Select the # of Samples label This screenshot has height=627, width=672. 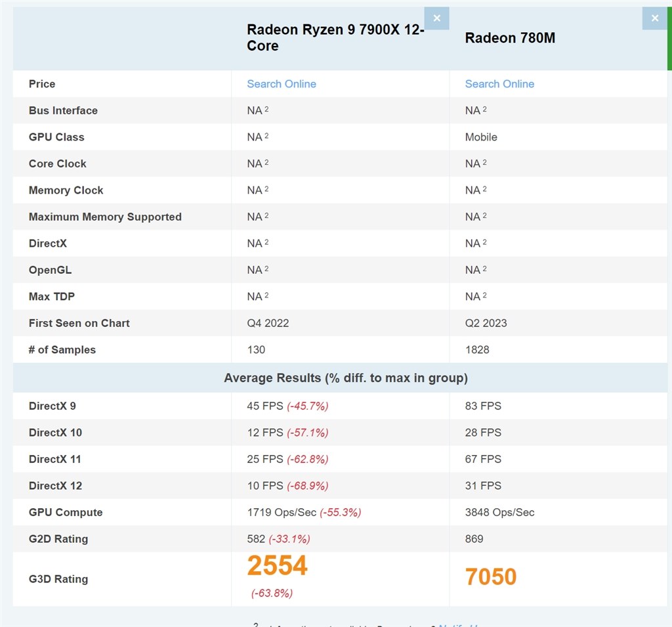[62, 350]
